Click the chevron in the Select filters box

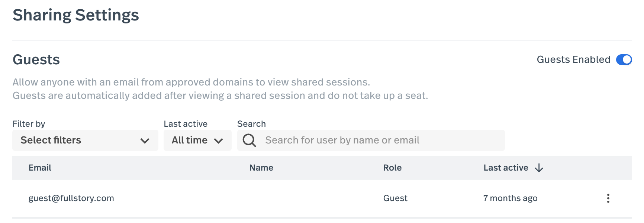coord(145,141)
